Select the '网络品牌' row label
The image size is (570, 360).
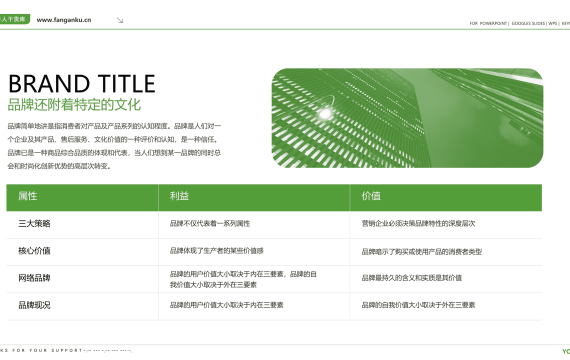(34, 278)
